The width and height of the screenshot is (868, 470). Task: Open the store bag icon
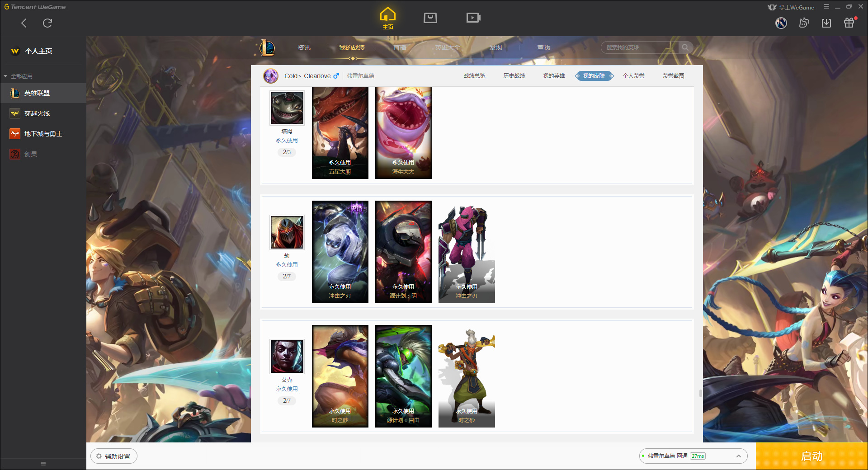click(430, 18)
